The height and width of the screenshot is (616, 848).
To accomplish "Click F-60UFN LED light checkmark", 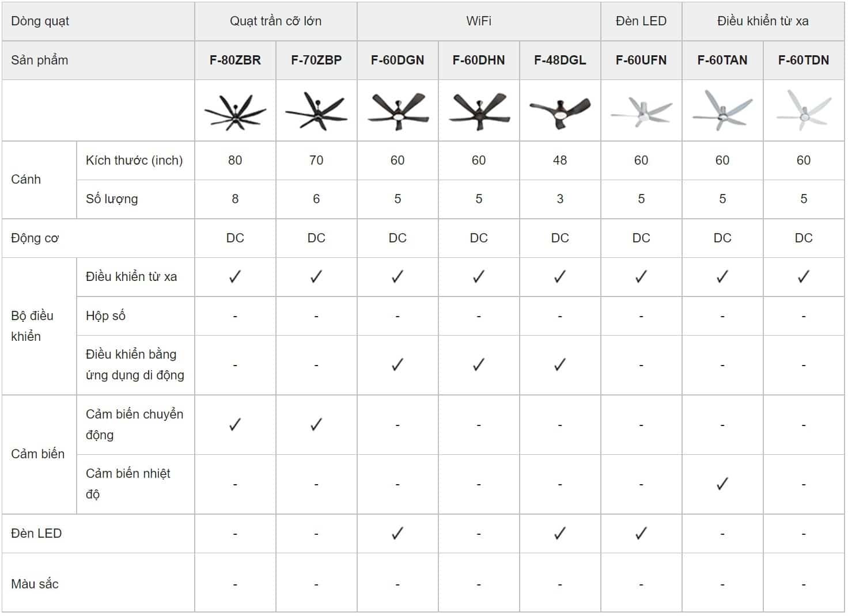I will point(641,534).
